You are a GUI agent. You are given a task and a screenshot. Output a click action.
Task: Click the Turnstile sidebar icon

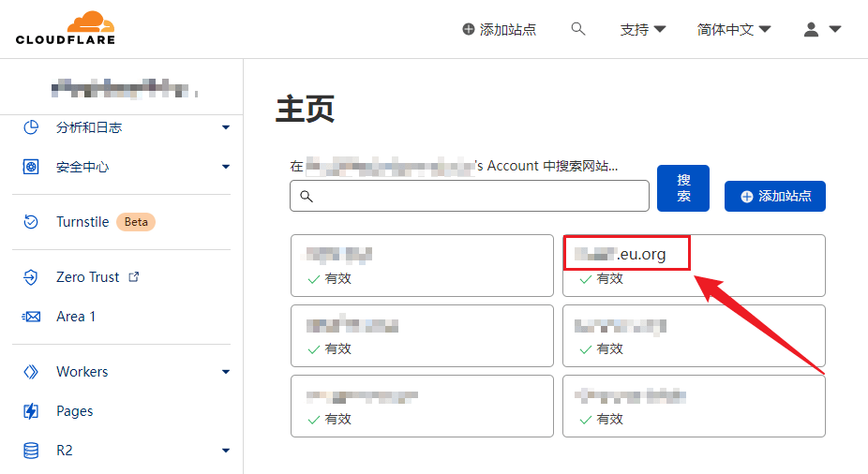(x=31, y=222)
